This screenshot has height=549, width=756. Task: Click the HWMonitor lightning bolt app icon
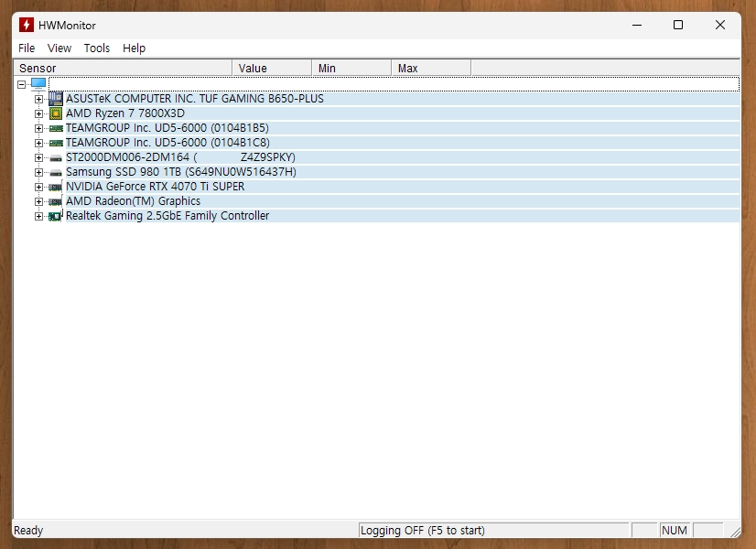point(27,25)
